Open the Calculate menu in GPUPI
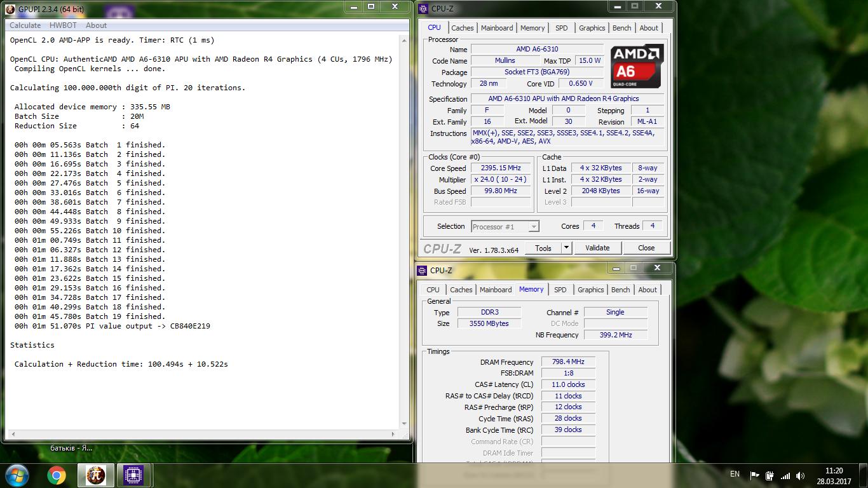Viewport: 868px width, 488px height. point(25,25)
